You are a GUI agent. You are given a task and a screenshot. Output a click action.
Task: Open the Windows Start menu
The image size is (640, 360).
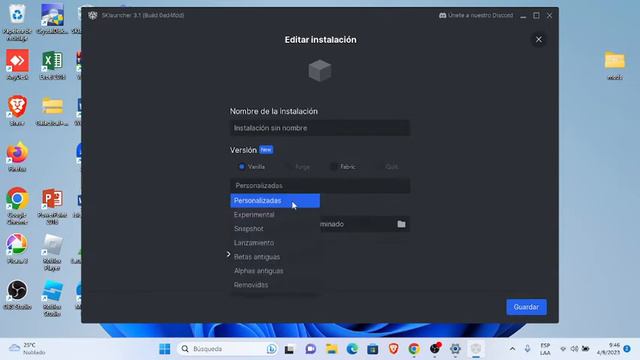(165, 349)
